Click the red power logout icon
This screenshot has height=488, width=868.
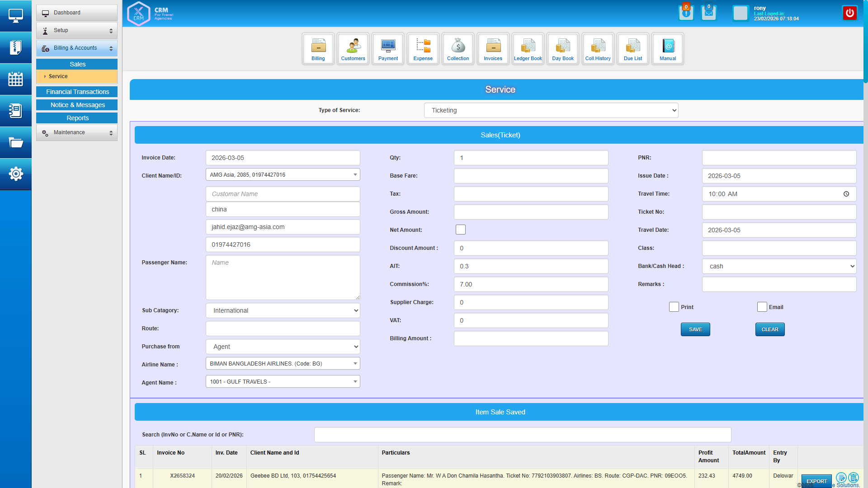(x=849, y=13)
